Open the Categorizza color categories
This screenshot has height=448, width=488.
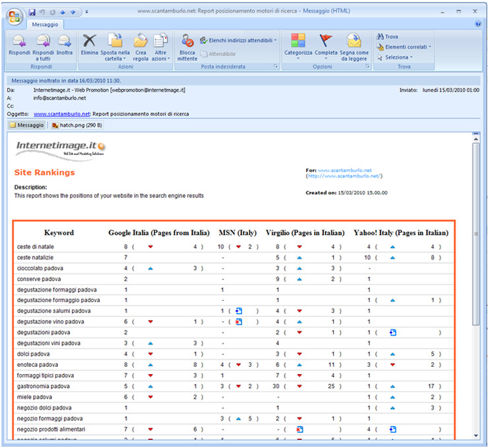(298, 47)
